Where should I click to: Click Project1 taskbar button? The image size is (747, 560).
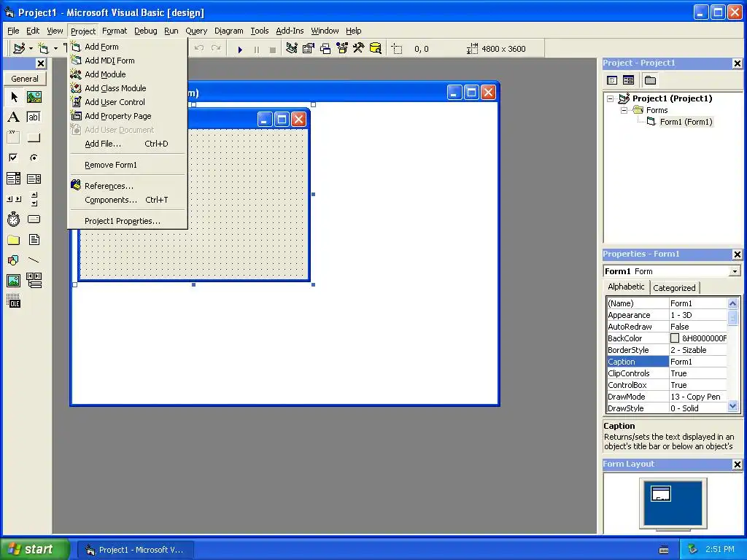click(135, 550)
